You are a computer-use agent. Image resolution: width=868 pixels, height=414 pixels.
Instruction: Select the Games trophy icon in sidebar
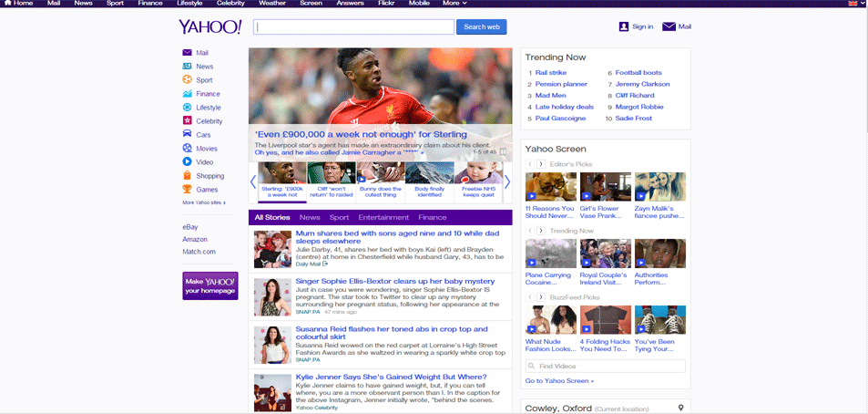point(187,190)
